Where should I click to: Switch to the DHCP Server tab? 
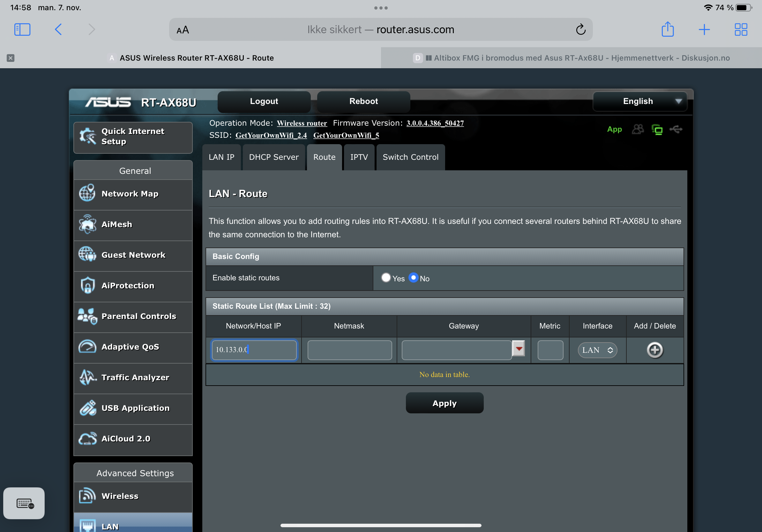pos(274,157)
